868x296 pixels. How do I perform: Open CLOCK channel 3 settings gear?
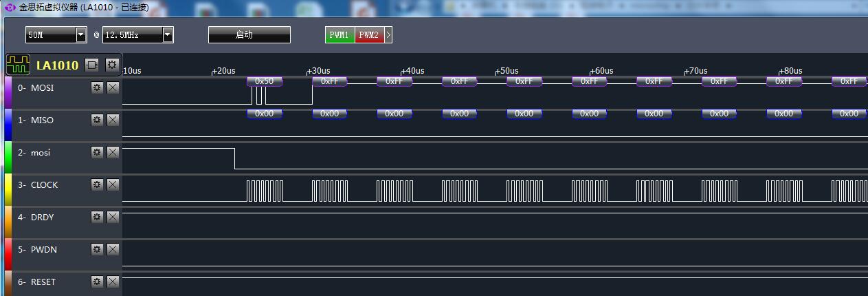coord(97,184)
